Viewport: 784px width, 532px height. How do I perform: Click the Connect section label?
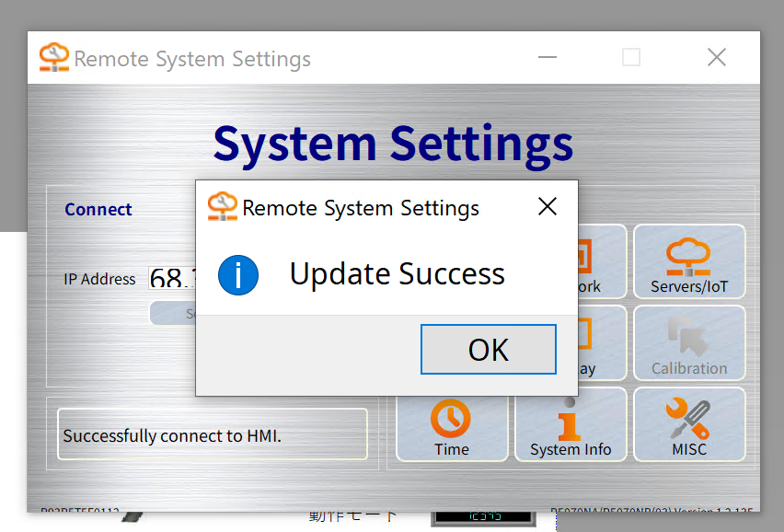coord(98,210)
